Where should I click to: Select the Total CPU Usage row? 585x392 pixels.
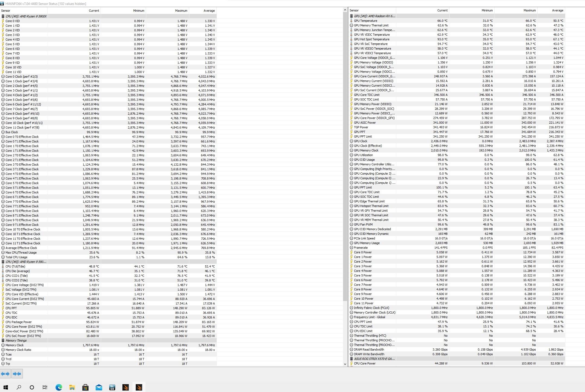coord(108,257)
